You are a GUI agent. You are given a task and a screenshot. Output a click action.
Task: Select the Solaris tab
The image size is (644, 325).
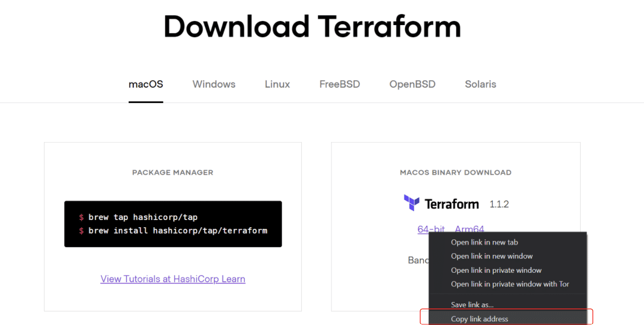[x=480, y=84]
